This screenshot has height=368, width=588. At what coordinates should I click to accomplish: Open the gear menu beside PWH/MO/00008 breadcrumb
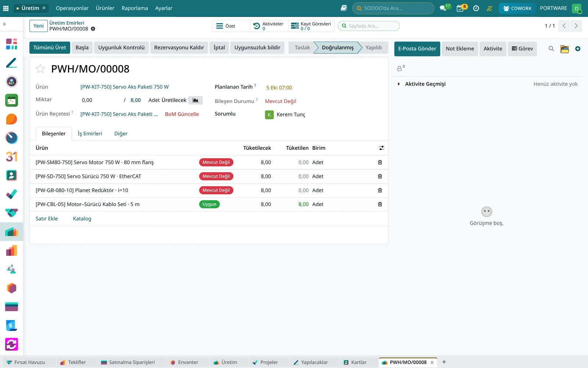tap(93, 29)
